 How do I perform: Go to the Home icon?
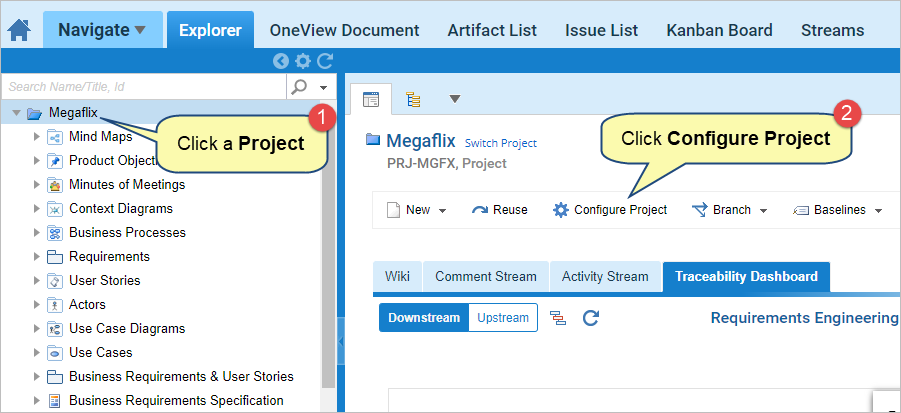(19, 30)
